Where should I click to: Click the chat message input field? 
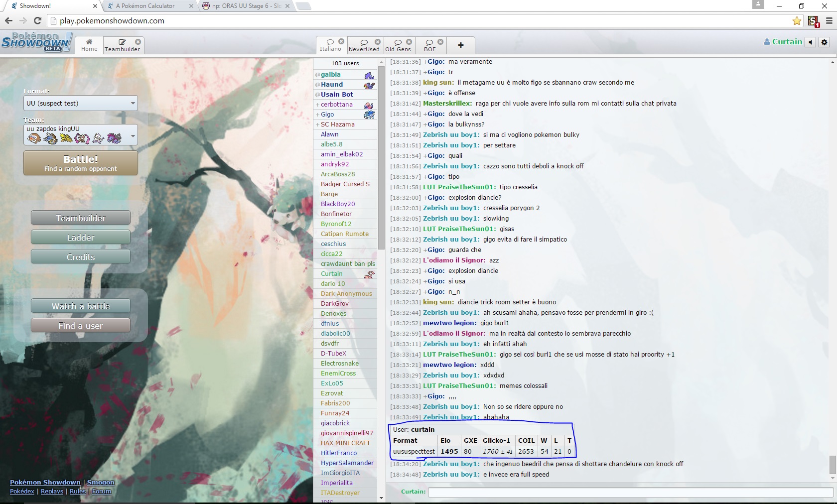pyautogui.click(x=630, y=492)
